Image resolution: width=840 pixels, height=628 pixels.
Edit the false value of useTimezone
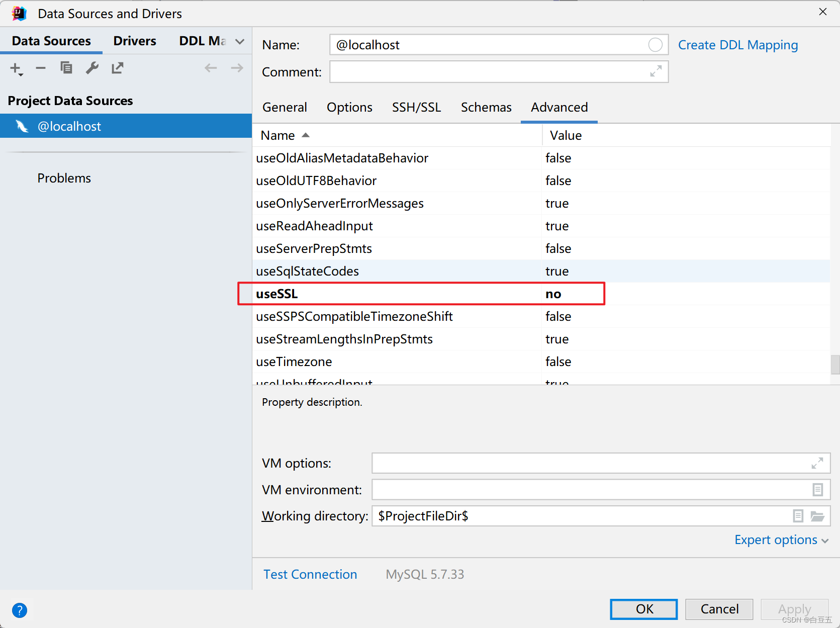tap(558, 362)
